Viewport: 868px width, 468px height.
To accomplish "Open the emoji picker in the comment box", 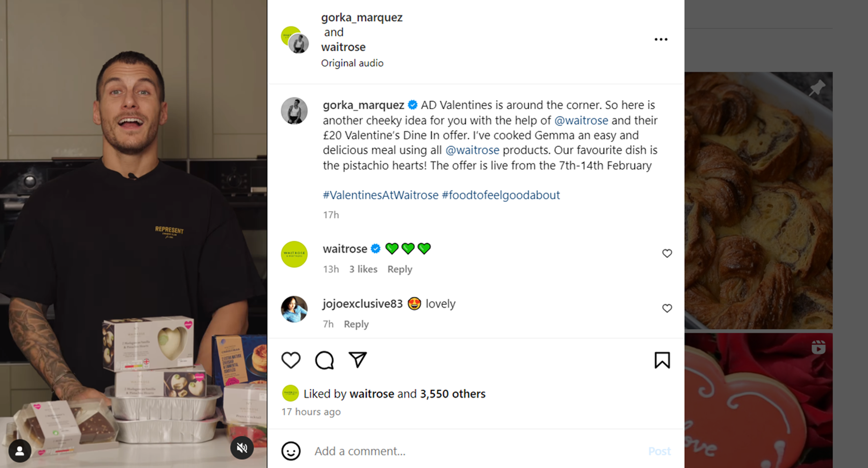I will tap(291, 451).
